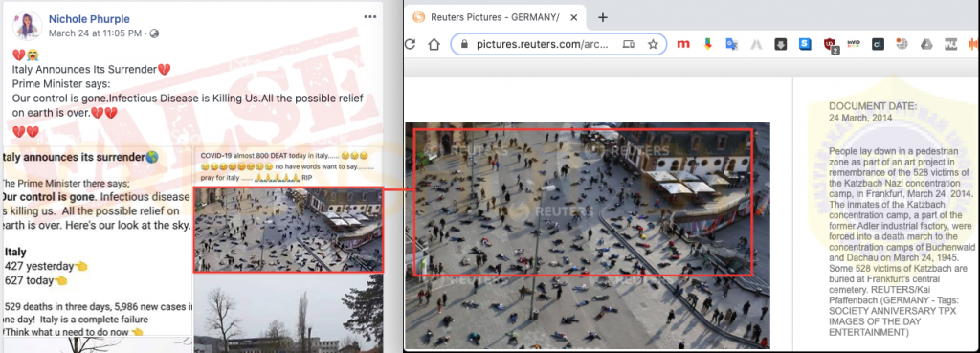Open the InVID extension icon
980x353 pixels.
pos(854,44)
